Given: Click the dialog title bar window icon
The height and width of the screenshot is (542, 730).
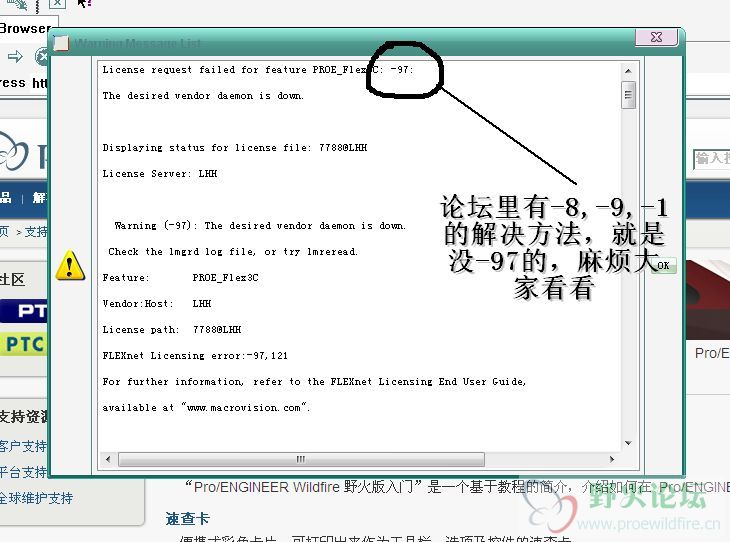Looking at the screenshot, I should [x=61, y=43].
